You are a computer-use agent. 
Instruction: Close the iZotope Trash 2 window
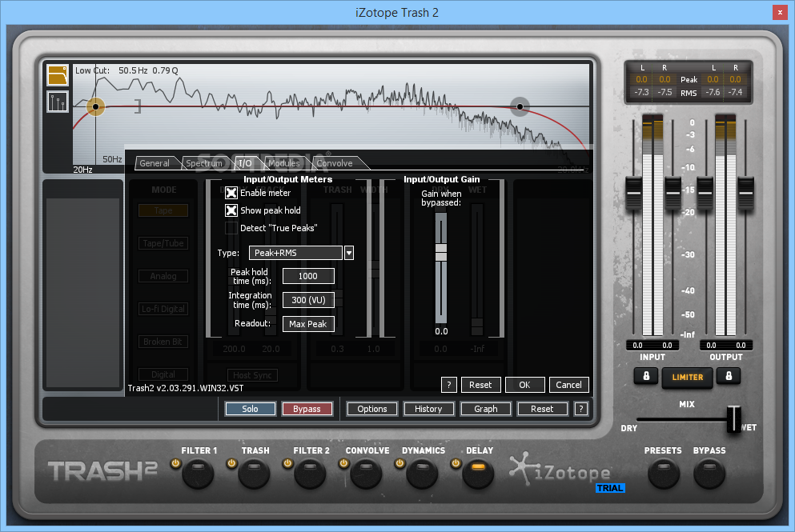(x=780, y=12)
